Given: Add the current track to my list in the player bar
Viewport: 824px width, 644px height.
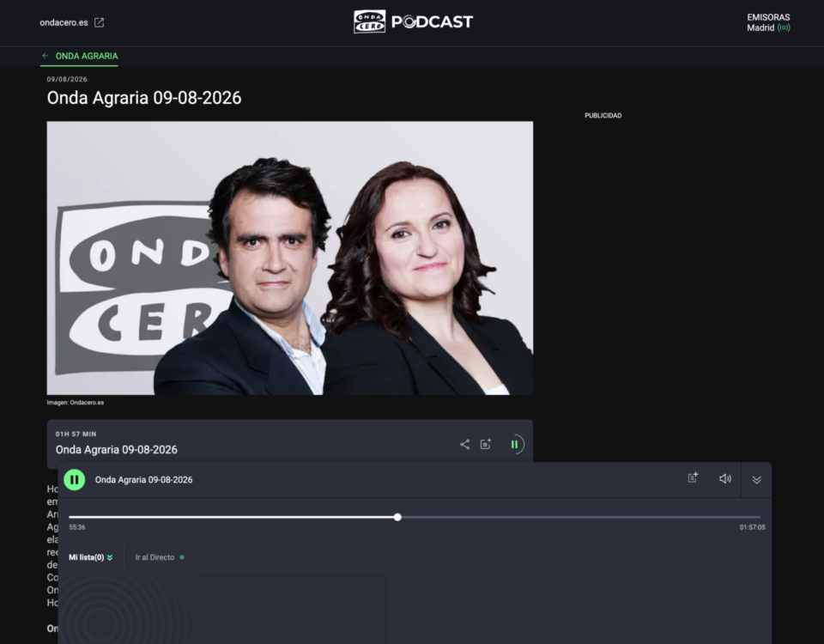Looking at the screenshot, I should coord(693,478).
